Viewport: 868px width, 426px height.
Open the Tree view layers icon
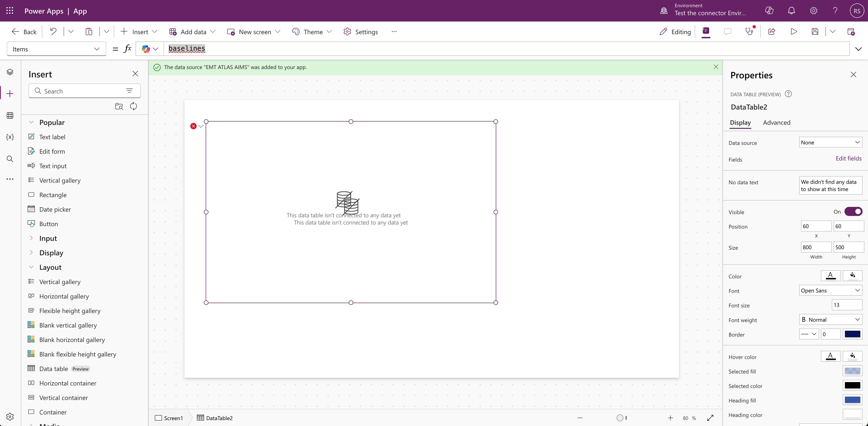click(10, 72)
